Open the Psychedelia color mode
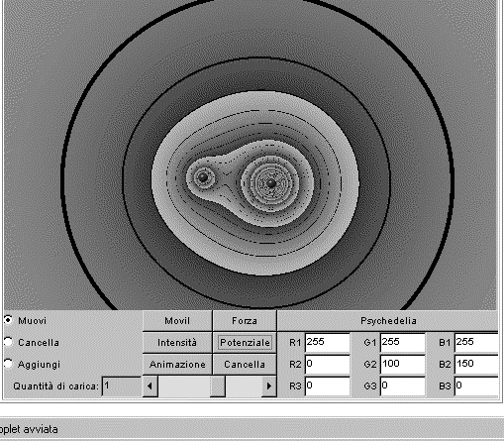Viewport: 504px width, 441px height. pyautogui.click(x=388, y=321)
